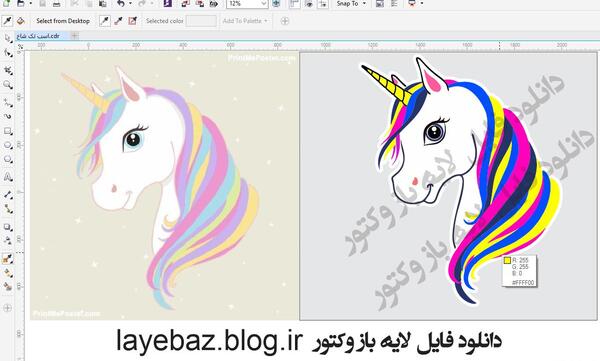The width and height of the screenshot is (600, 361).
Task: Toggle Show Rulers in top toolbar
Action: [294, 3]
